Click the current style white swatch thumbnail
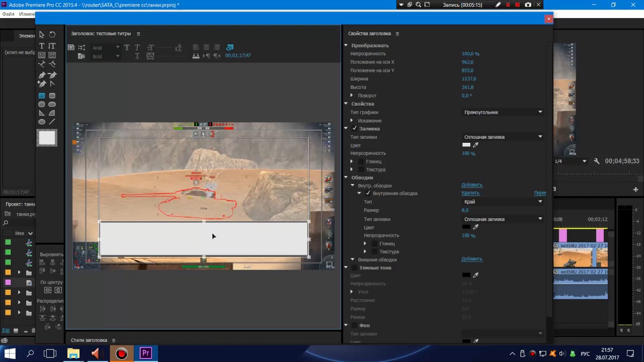The image size is (644, 362). tap(47, 138)
